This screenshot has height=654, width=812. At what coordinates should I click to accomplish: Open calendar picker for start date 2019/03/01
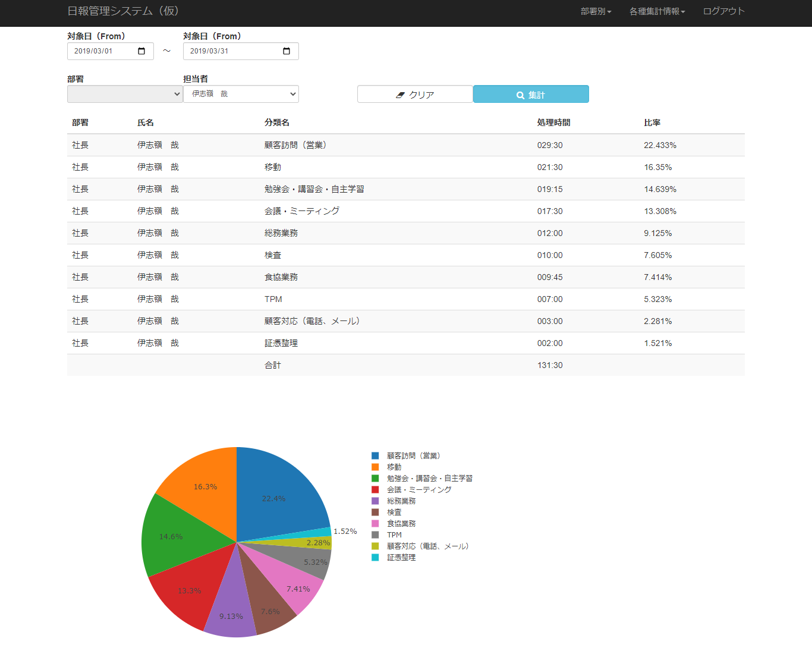point(141,51)
